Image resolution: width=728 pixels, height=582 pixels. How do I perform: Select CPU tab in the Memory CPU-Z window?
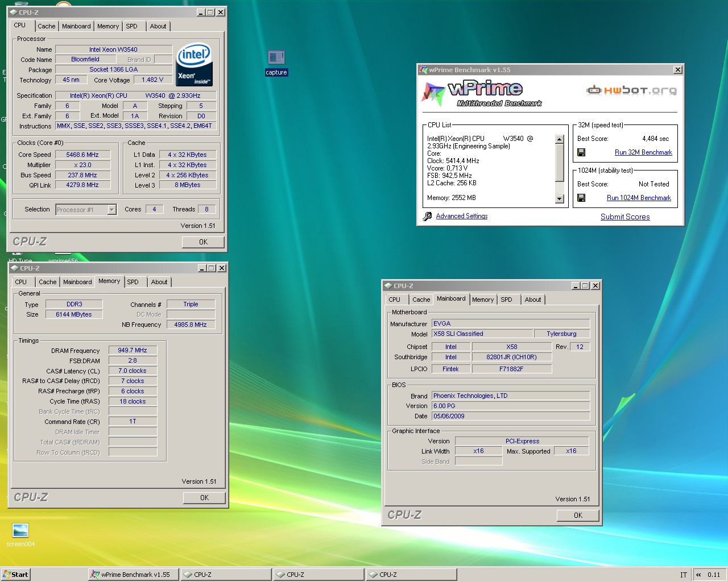tap(21, 282)
